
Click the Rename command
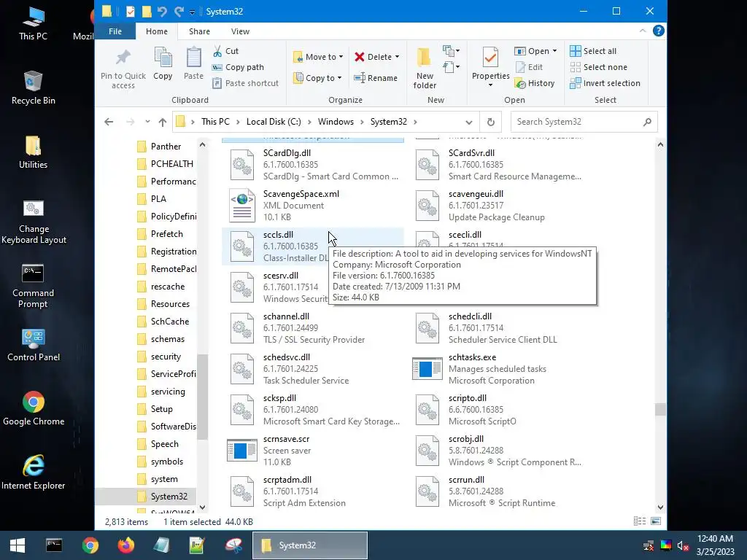[x=376, y=77]
